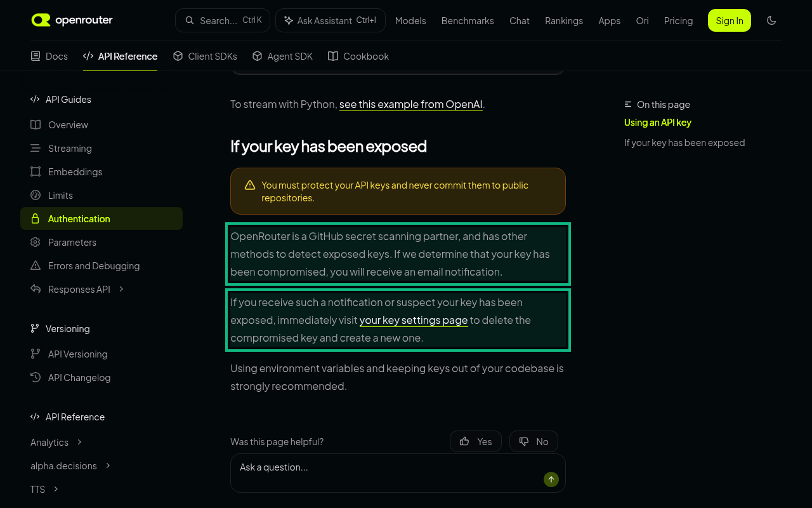This screenshot has width=812, height=508.
Task: Click the Overview book icon in sidebar
Action: 36,124
